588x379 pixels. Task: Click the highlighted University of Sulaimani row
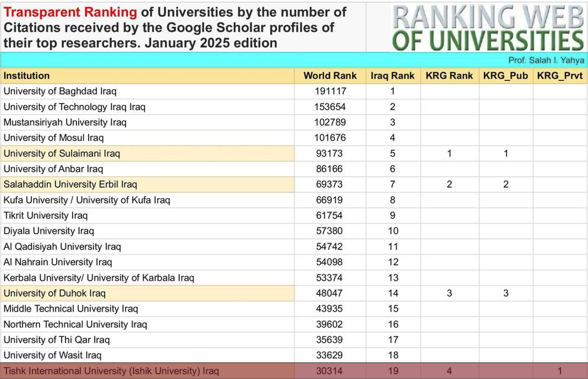pos(62,153)
